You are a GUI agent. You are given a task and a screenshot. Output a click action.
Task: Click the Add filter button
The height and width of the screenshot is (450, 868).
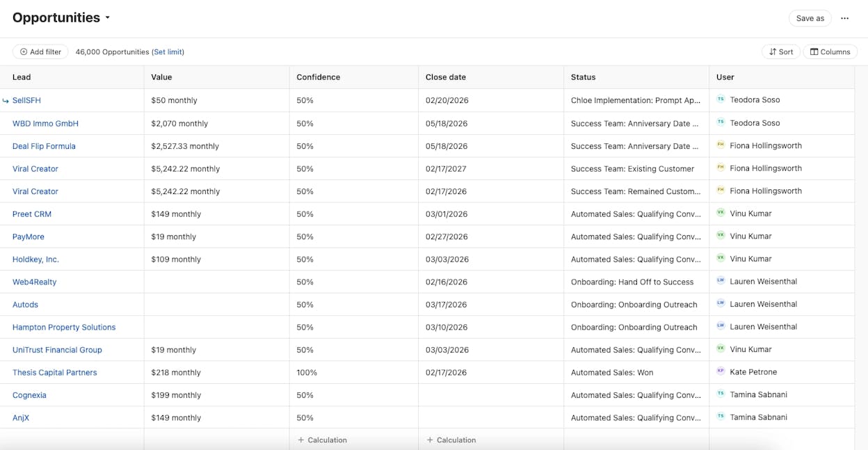[40, 51]
